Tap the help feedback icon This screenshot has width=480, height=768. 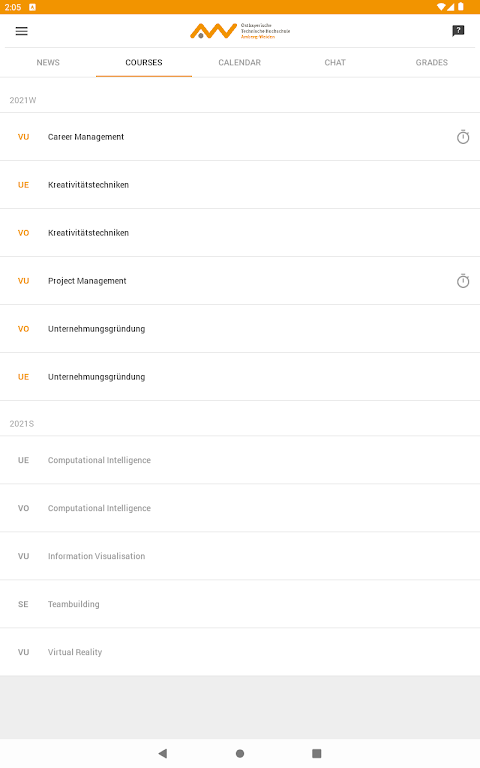tap(458, 31)
